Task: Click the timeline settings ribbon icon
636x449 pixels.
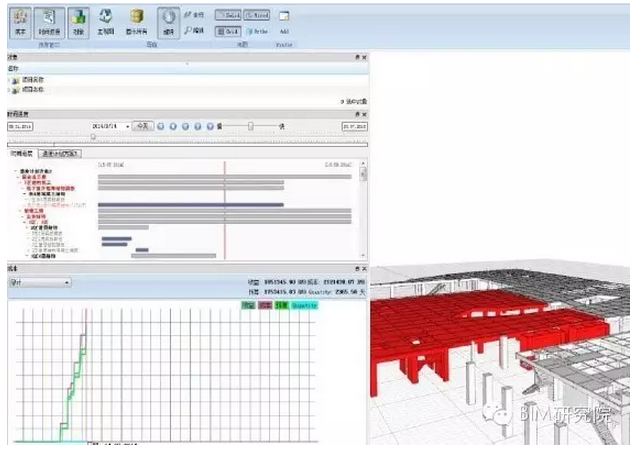Action: tap(49, 19)
